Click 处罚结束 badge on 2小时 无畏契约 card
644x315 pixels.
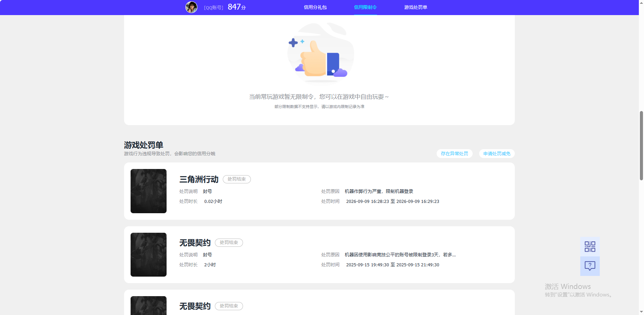tap(229, 243)
